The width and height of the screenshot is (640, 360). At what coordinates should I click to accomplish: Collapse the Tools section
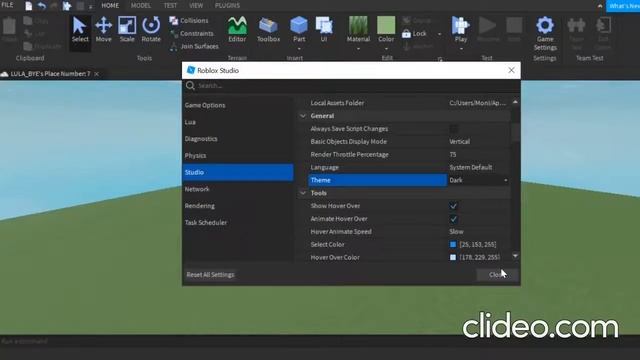tap(303, 193)
